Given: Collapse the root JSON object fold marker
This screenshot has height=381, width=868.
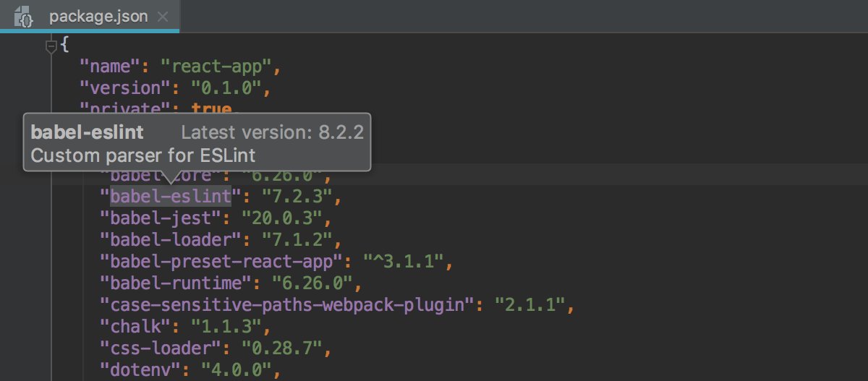Looking at the screenshot, I should [x=51, y=47].
